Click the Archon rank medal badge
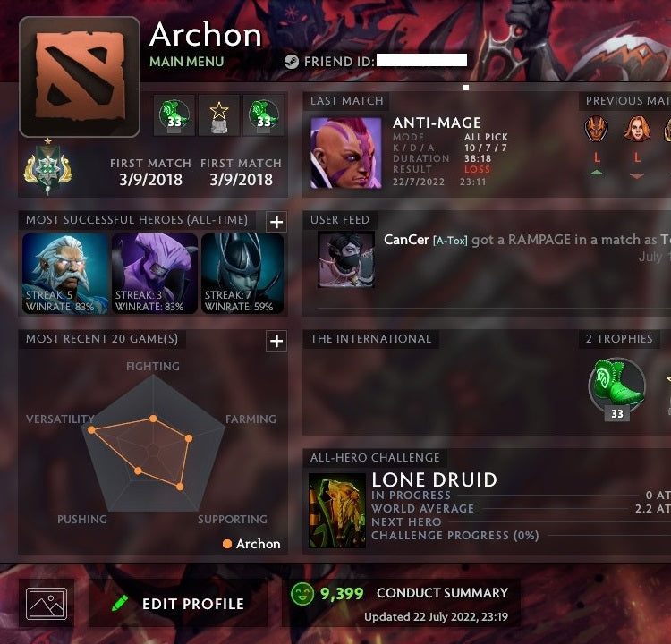 click(x=47, y=168)
